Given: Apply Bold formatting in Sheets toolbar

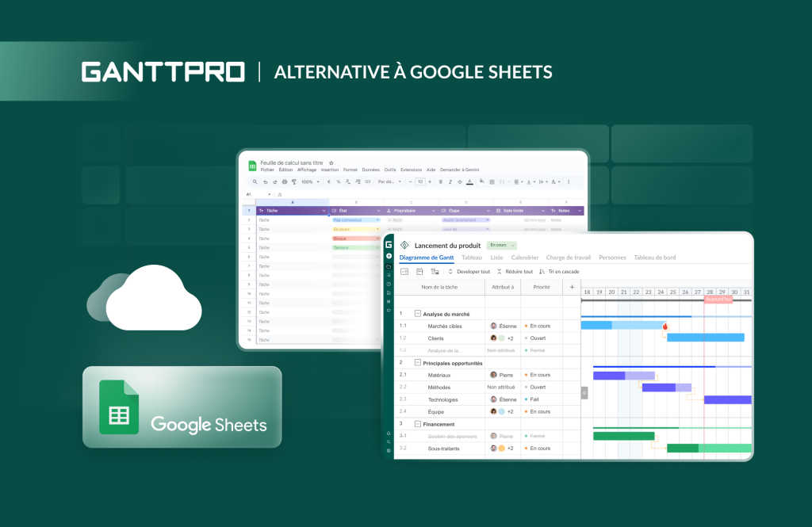Looking at the screenshot, I should pos(440,180).
